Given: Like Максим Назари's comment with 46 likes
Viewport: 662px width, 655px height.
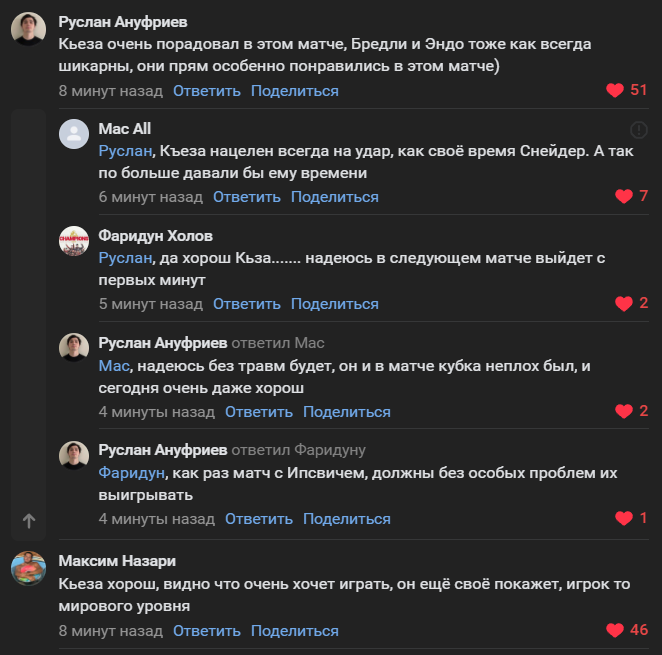Looking at the screenshot, I should (615, 631).
